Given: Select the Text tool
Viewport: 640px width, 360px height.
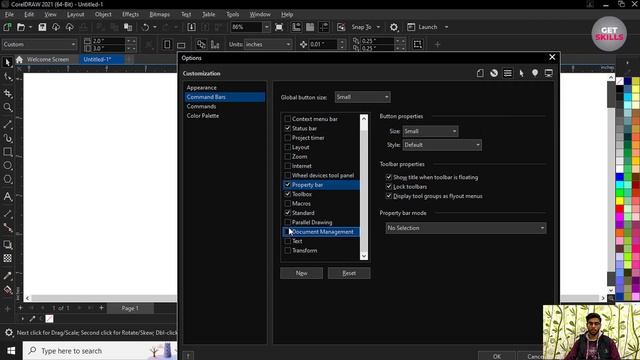Looking at the screenshot, I should [7, 196].
